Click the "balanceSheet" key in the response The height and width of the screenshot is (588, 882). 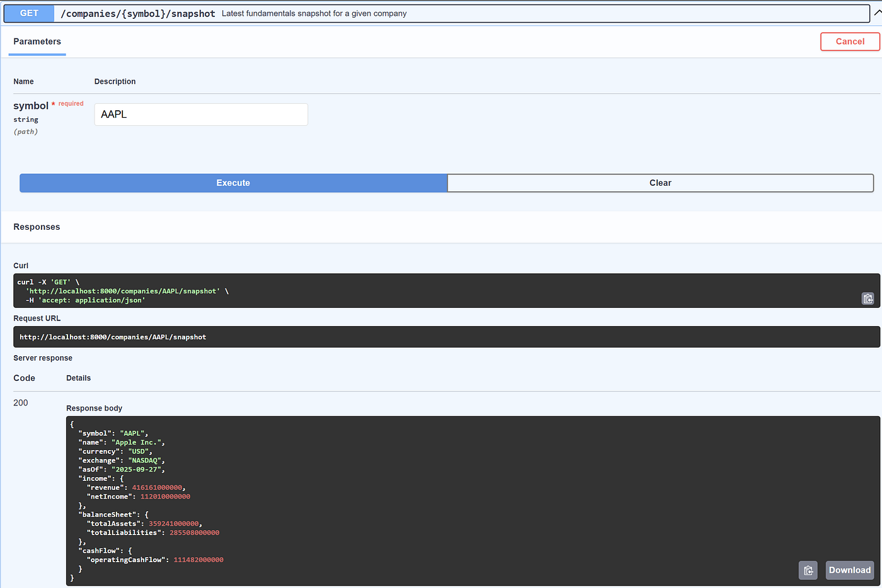pos(106,514)
